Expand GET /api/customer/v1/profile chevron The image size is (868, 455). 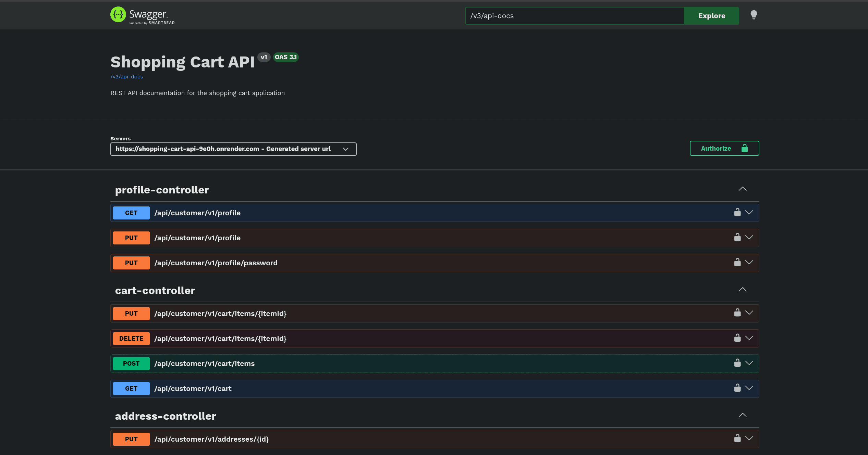(x=749, y=213)
